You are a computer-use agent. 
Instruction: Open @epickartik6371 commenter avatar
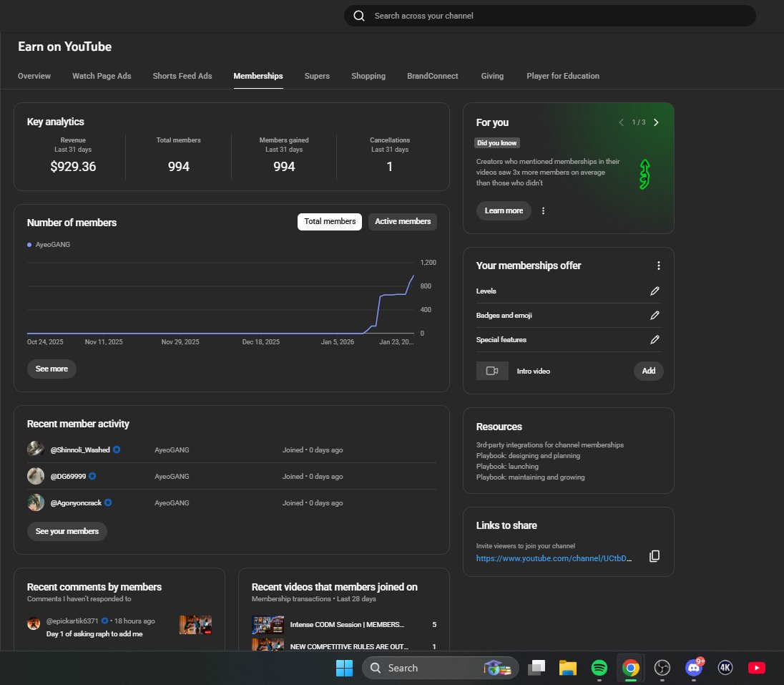pos(34,623)
